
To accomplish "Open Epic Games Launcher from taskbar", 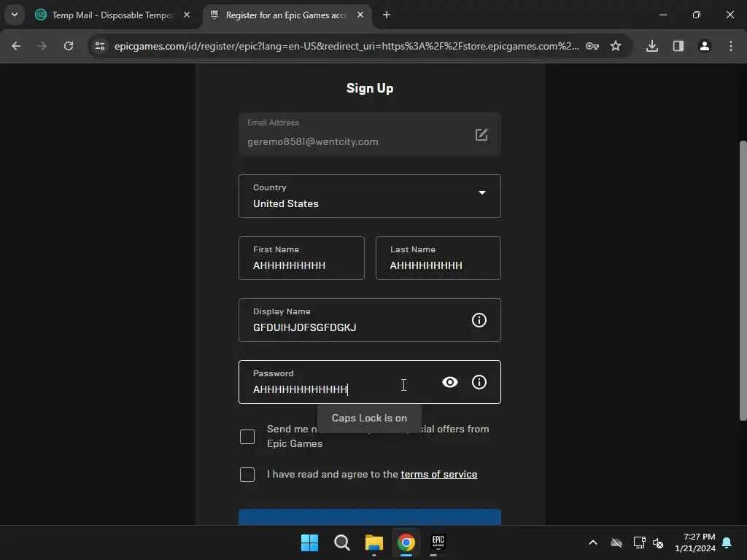I will 438,542.
